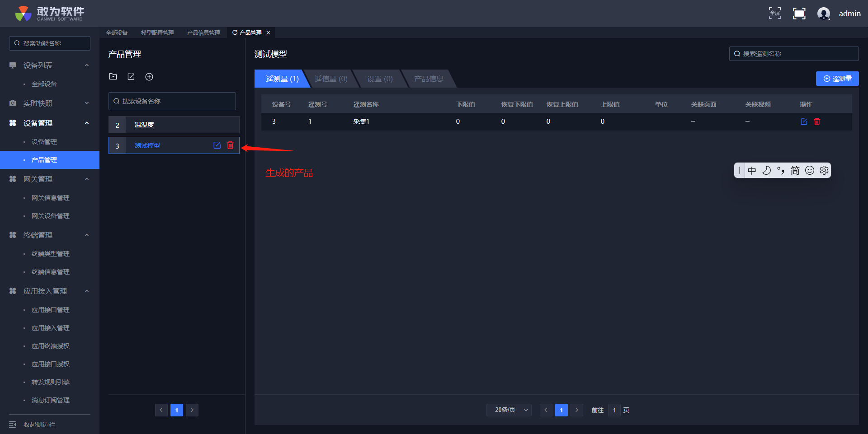Delete the 测试模型 product entry

coord(230,145)
